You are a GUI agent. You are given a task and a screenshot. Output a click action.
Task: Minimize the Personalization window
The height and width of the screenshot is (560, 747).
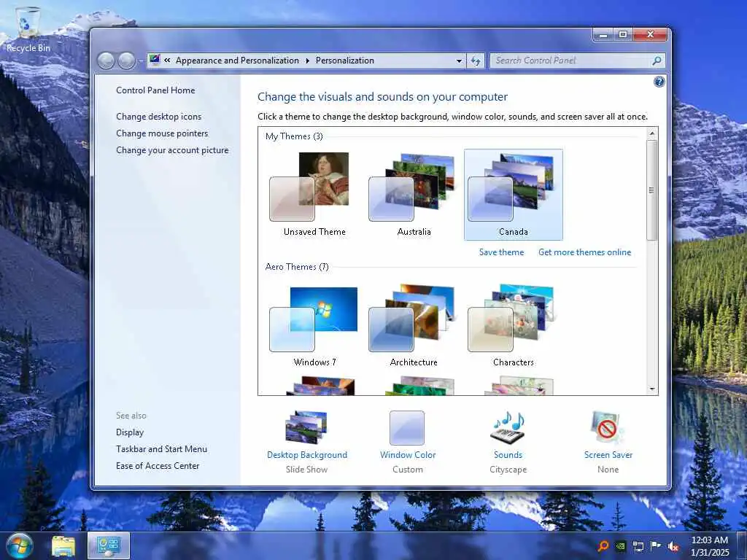pyautogui.click(x=603, y=35)
